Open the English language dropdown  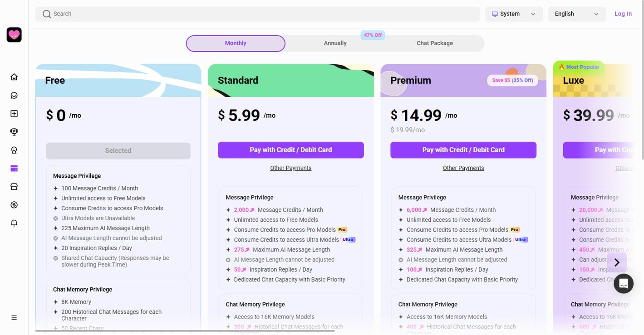[x=577, y=14]
